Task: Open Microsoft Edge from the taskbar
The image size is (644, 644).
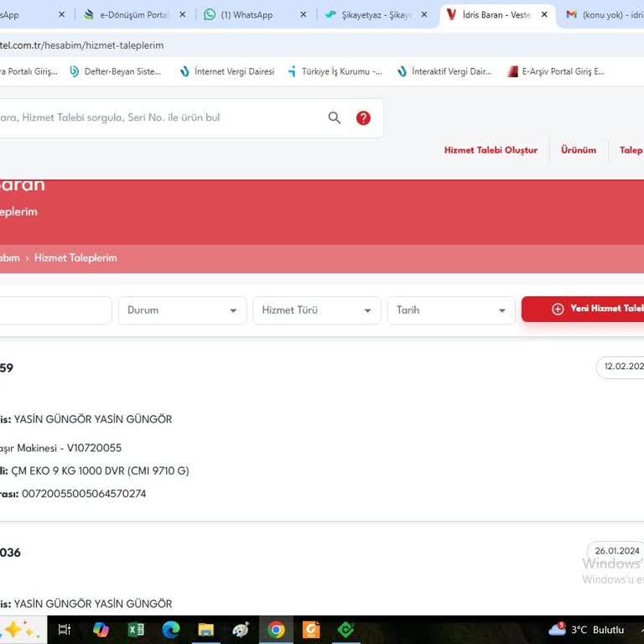Action: click(171, 630)
